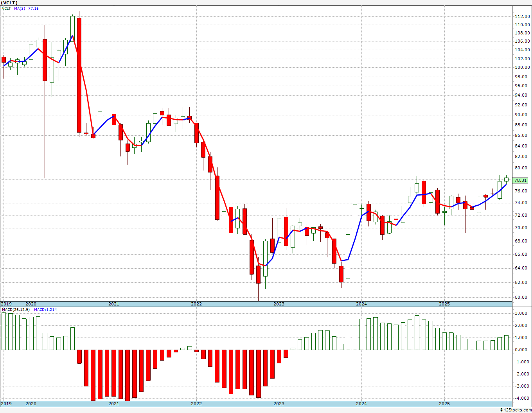Click the MACD(26,12,9) indicator label
532x413 pixels.
pos(16,310)
